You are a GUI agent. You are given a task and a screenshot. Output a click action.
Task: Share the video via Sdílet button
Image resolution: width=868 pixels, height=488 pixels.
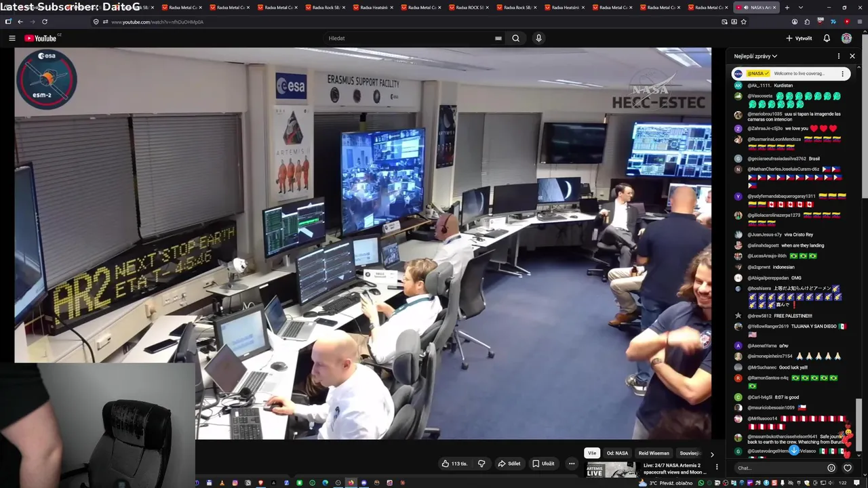point(509,464)
